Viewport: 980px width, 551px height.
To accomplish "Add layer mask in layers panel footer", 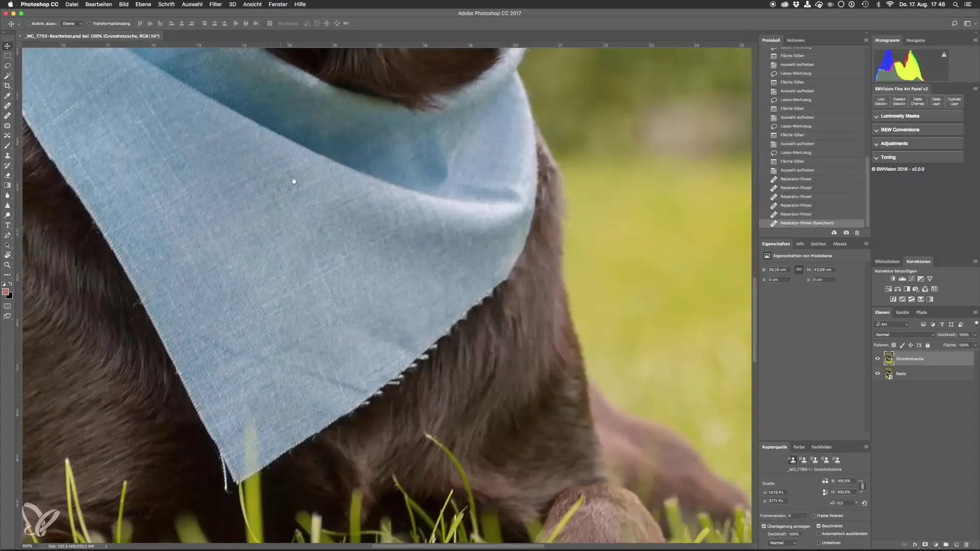I will tap(925, 544).
